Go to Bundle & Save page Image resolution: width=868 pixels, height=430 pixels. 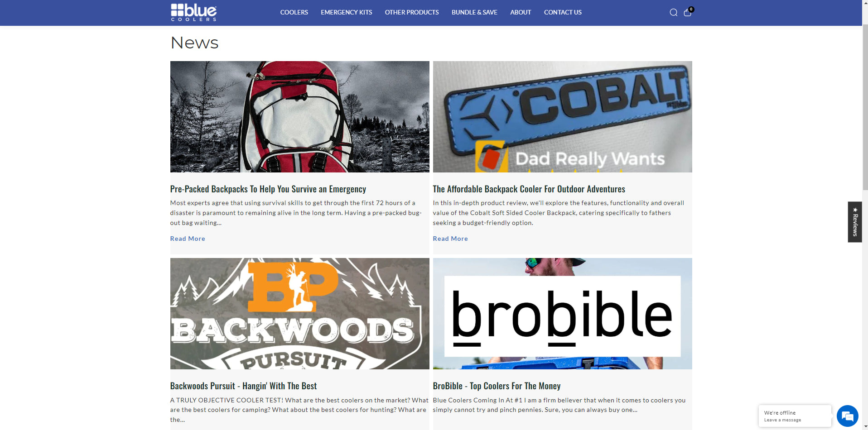(x=474, y=12)
